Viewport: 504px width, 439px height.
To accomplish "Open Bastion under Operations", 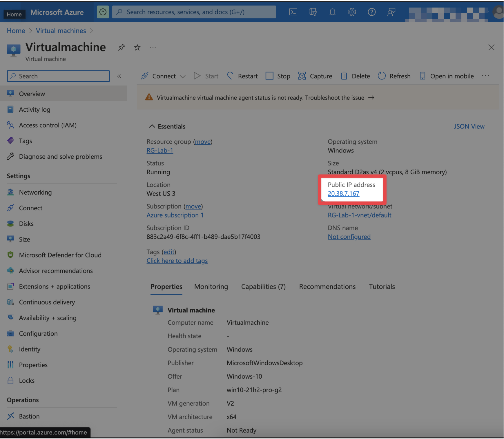I will pos(29,416).
